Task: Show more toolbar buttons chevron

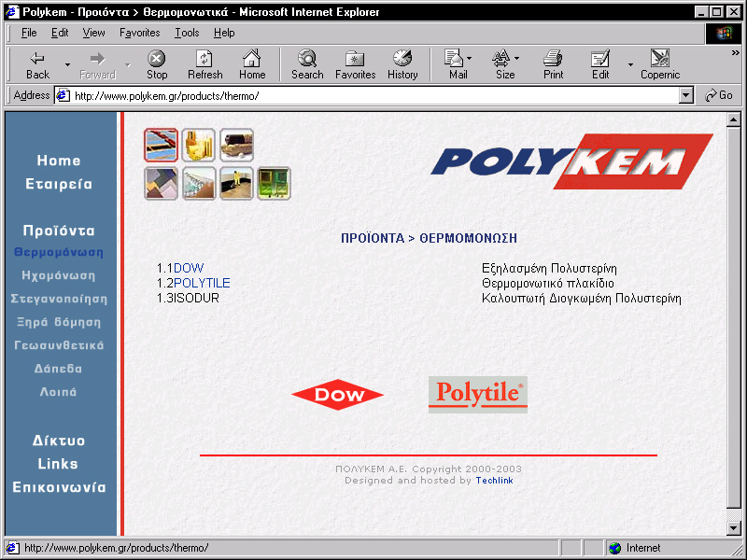Action: click(736, 53)
